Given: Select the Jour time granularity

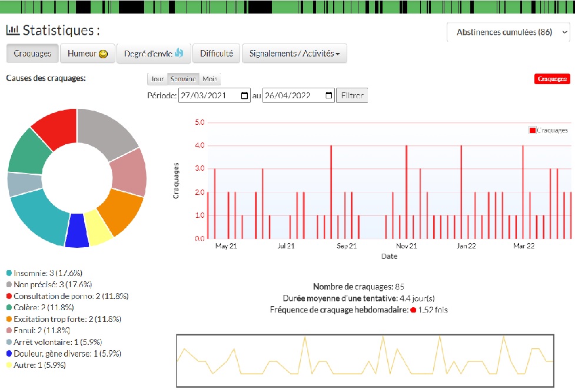Looking at the screenshot, I should (157, 79).
